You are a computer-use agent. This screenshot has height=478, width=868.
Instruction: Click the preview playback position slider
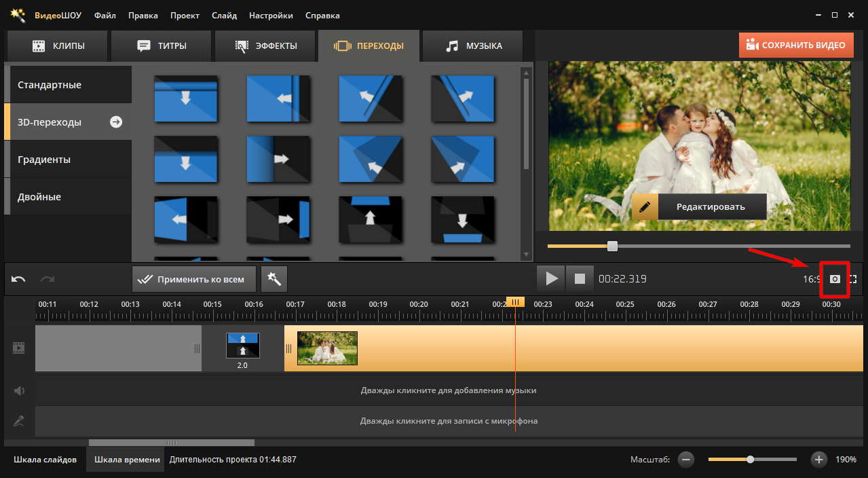pyautogui.click(x=612, y=246)
